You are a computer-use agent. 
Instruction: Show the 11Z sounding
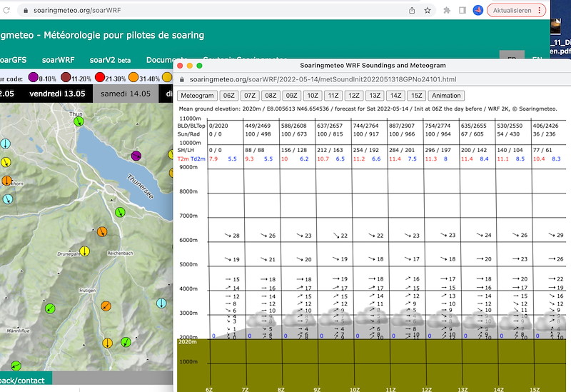pos(333,96)
